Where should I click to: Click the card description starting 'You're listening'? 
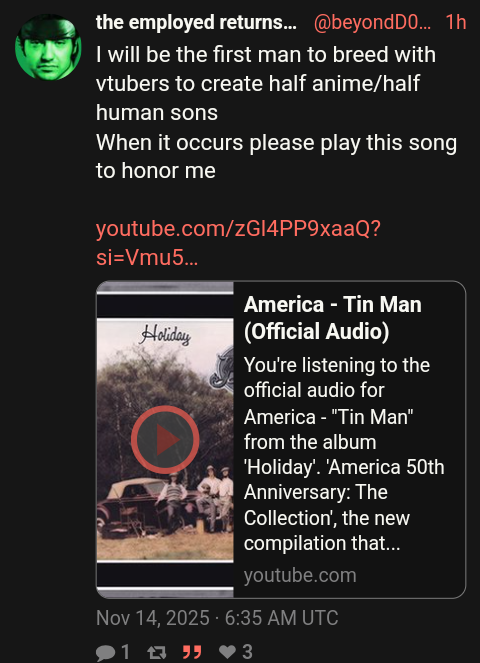tap(344, 454)
